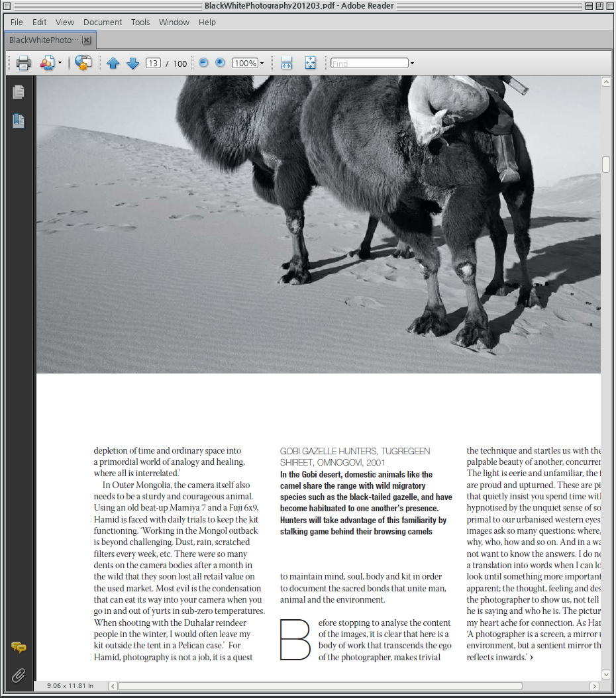Viewport: 616px width, 698px height.
Task: Open the Window menu
Action: point(174,23)
